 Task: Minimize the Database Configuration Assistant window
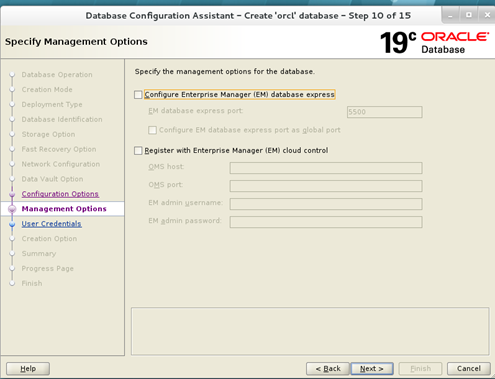(x=450, y=15)
